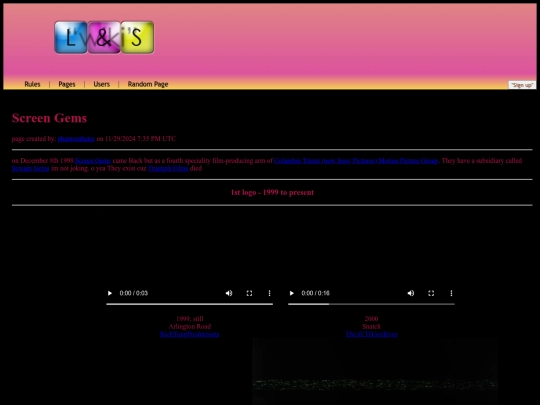Open the Users menu item

[x=102, y=84]
